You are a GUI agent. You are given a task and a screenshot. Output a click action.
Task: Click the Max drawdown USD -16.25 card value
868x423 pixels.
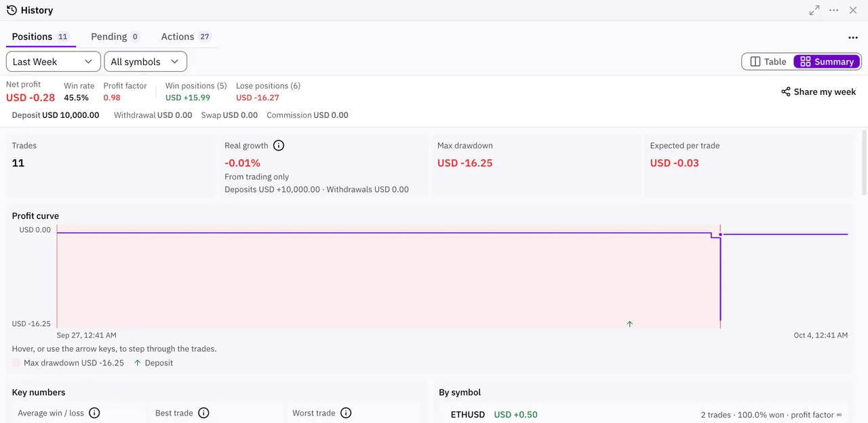(465, 163)
